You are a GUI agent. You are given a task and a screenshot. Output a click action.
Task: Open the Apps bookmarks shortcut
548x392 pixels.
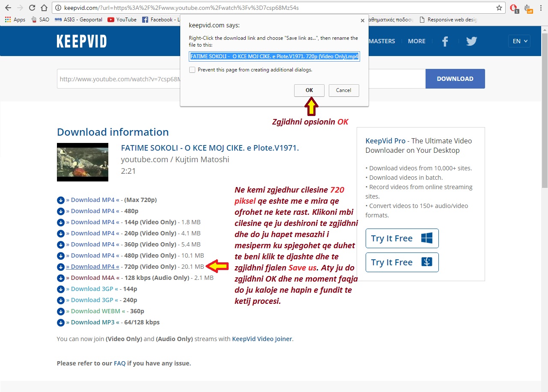pos(15,20)
